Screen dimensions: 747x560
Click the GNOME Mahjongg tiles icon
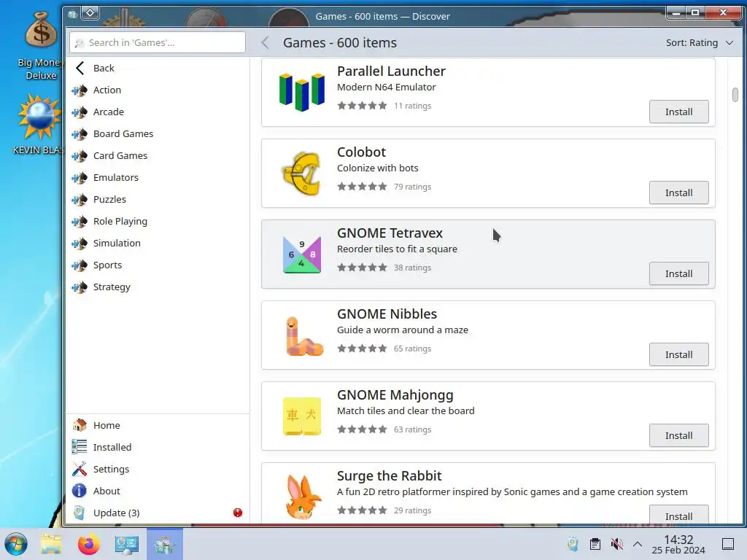(301, 416)
